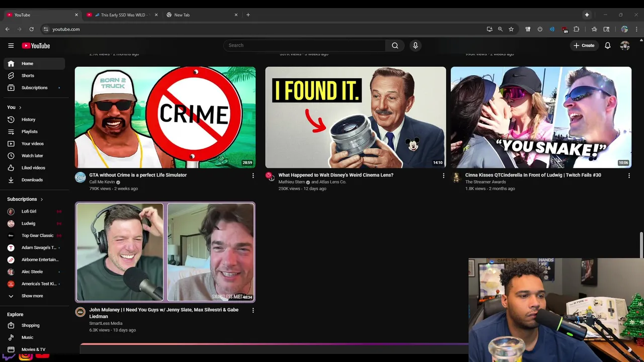Focus the YouTube Search field

click(x=305, y=45)
